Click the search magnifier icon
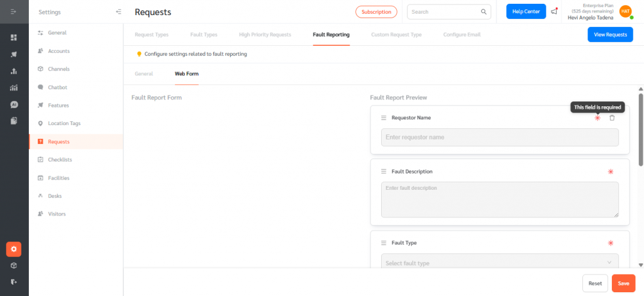 [x=484, y=11]
